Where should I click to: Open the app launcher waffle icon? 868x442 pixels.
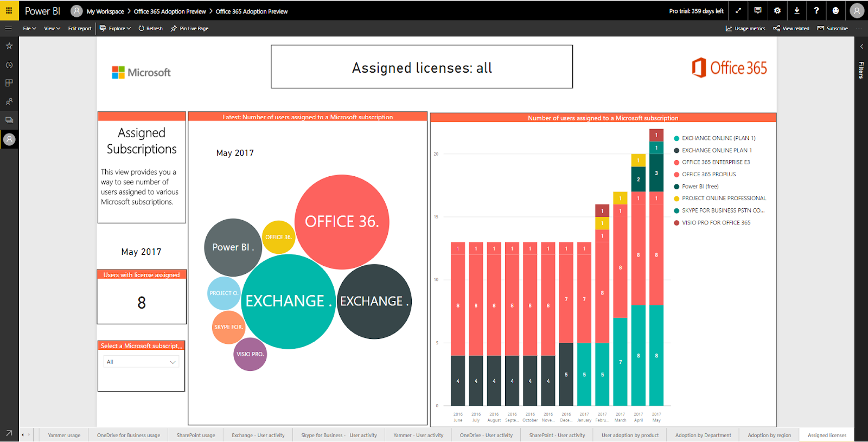click(x=9, y=10)
